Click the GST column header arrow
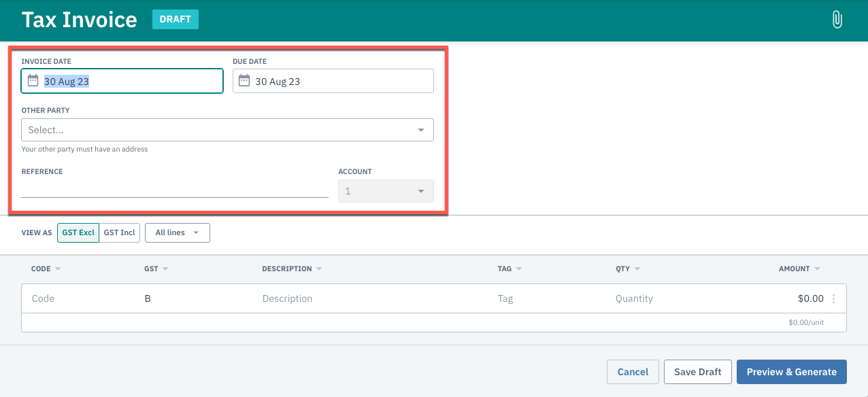 click(x=165, y=269)
